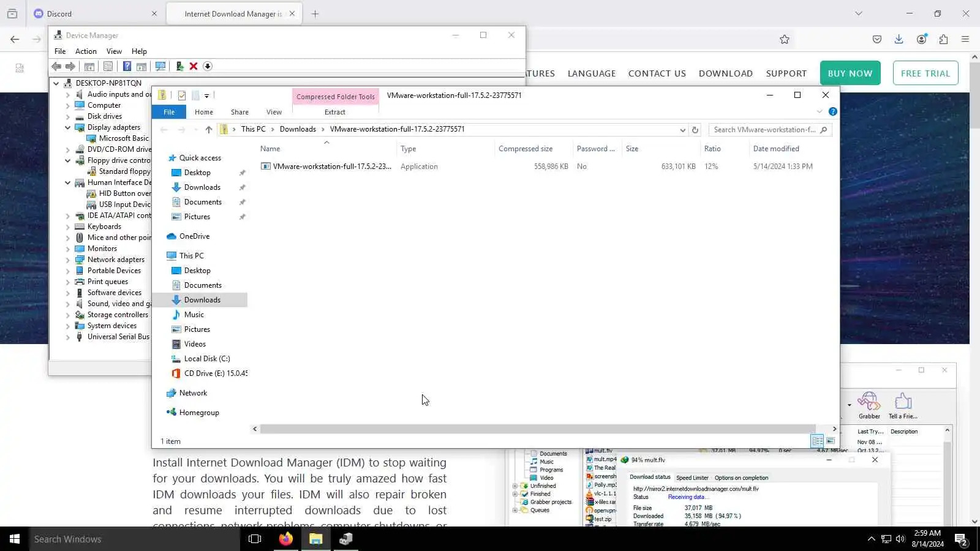Open OneDrive in the navigation pane
Viewport: 980px width, 551px height.
click(x=194, y=236)
